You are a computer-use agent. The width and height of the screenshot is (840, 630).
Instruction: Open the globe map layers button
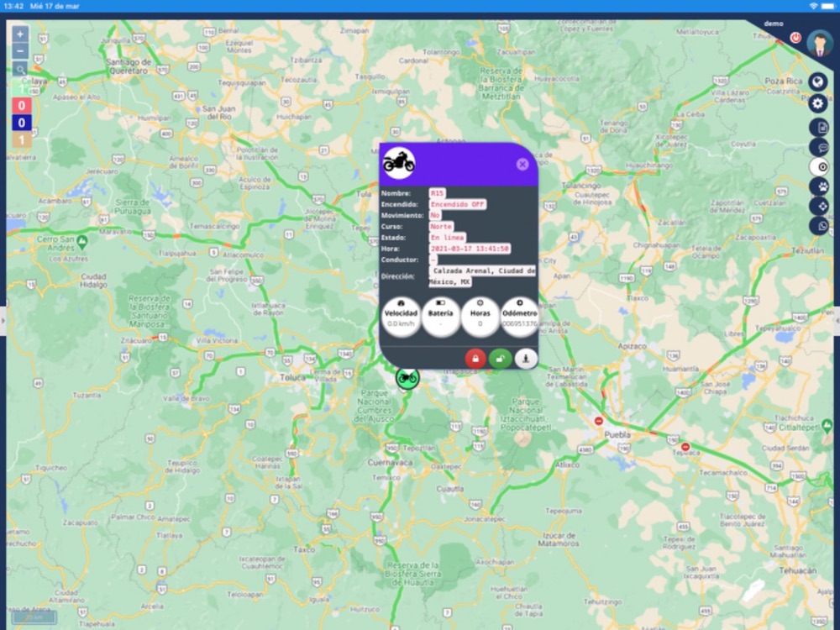pyautogui.click(x=817, y=82)
